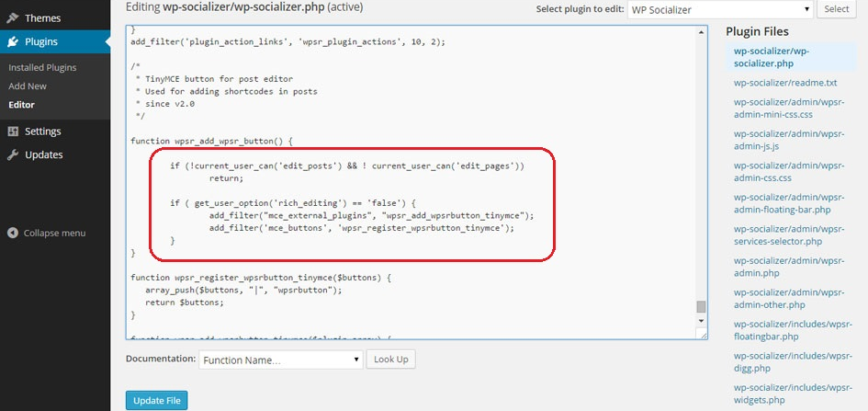Open wpsr-admin.php file
Screen dimensions: 868x411
tap(789, 267)
